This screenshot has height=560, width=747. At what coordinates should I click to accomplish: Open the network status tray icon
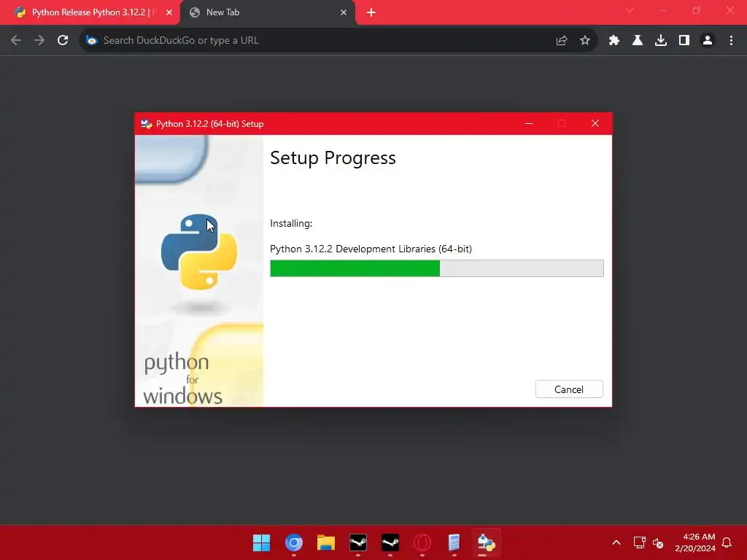coord(639,542)
